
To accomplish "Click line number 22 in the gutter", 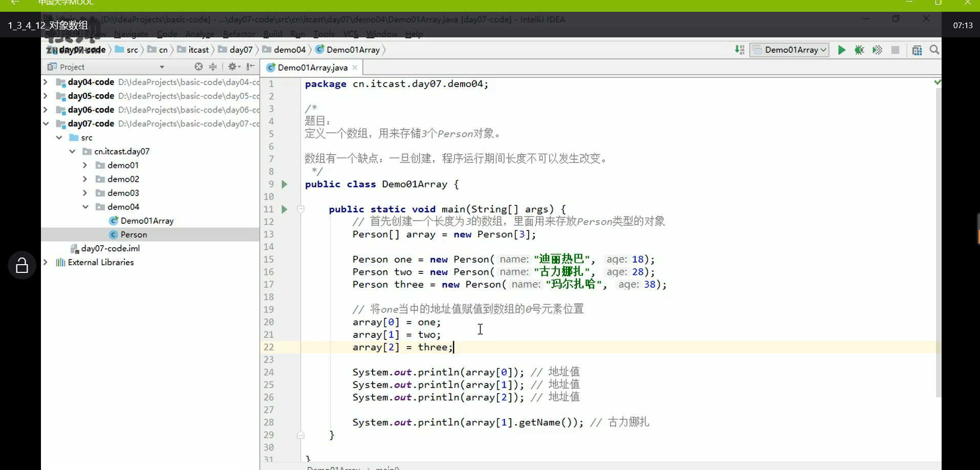I will 269,347.
